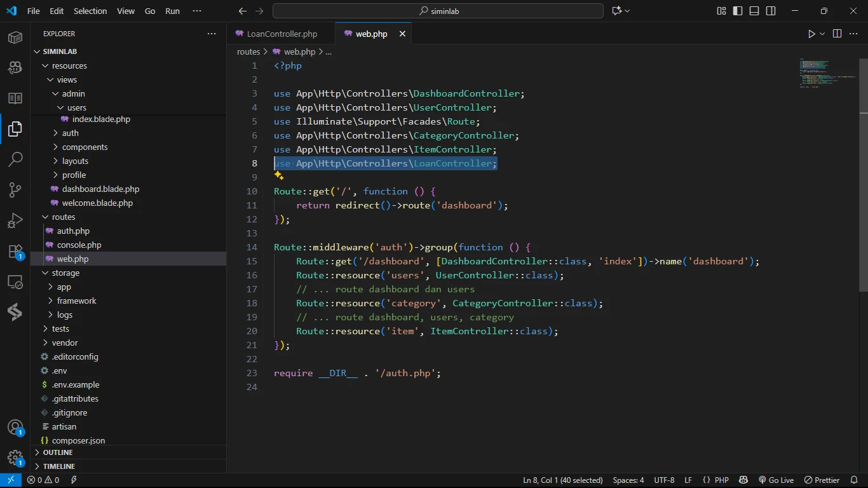Click the AI sparkle code action icon
This screenshot has width=868, height=488.
[278, 176]
